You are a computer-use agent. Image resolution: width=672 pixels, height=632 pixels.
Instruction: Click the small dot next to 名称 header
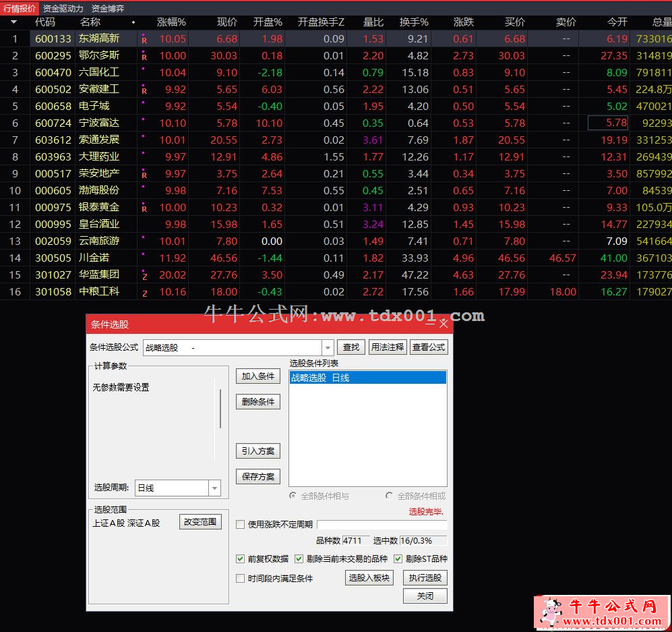pyautogui.click(x=133, y=22)
